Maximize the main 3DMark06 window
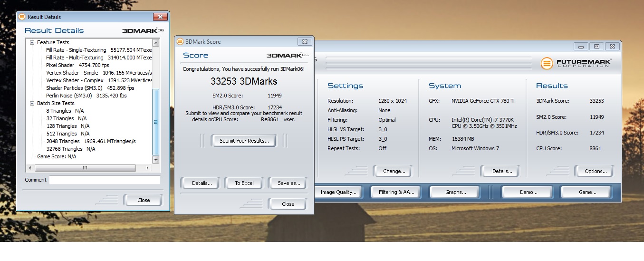Image resolution: width=644 pixels, height=261 pixels. pyautogui.click(x=596, y=46)
